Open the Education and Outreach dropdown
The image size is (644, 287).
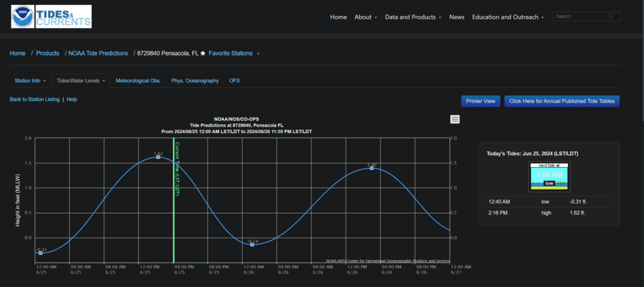click(x=508, y=17)
